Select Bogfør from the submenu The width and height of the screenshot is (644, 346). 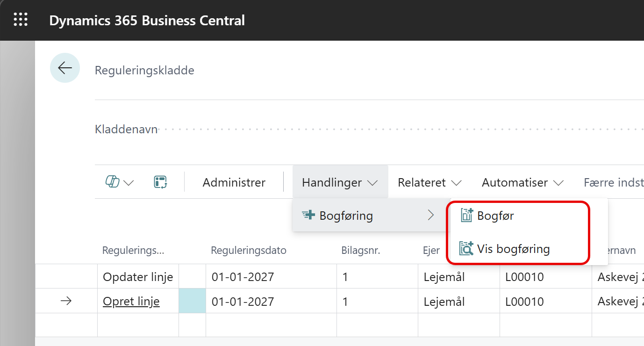coord(495,216)
